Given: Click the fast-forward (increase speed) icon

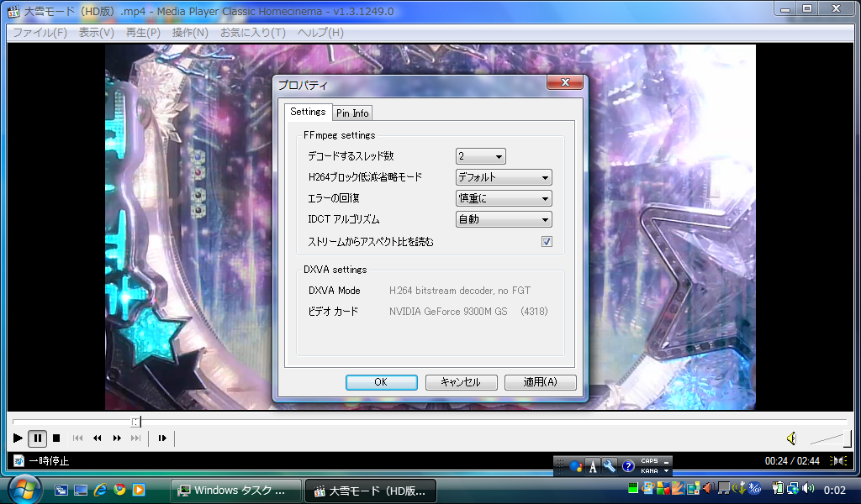Looking at the screenshot, I should tap(117, 438).
